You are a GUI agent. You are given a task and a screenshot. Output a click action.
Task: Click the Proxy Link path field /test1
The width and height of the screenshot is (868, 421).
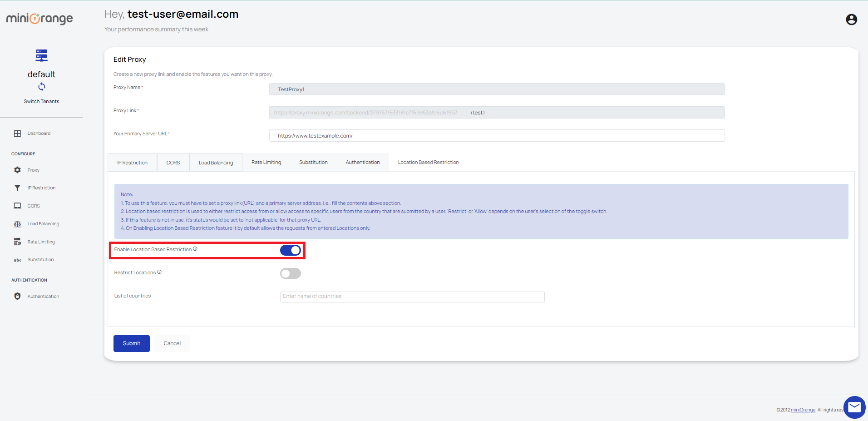coord(593,112)
